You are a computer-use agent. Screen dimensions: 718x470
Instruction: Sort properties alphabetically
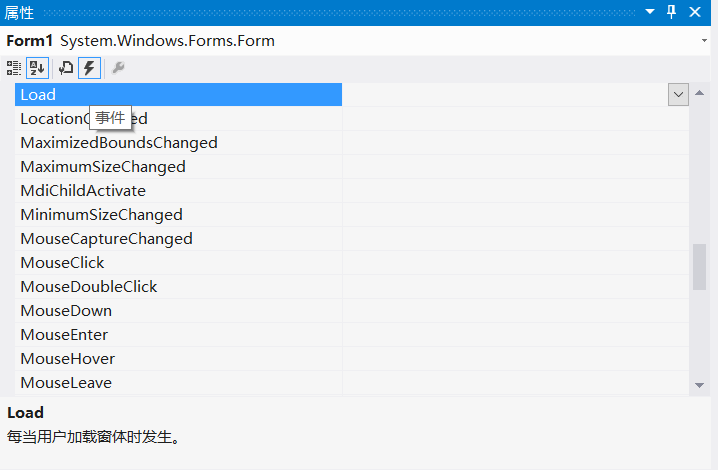(37, 68)
